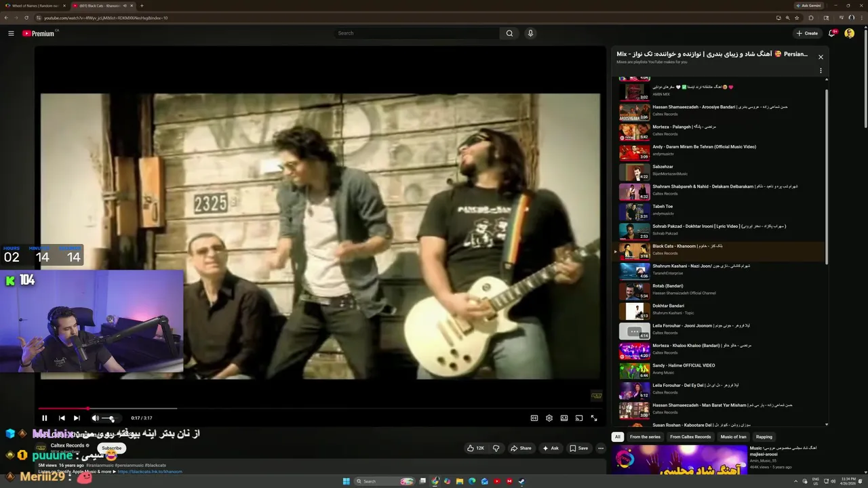Open the Create menu
This screenshot has width=868, height=488.
point(807,33)
